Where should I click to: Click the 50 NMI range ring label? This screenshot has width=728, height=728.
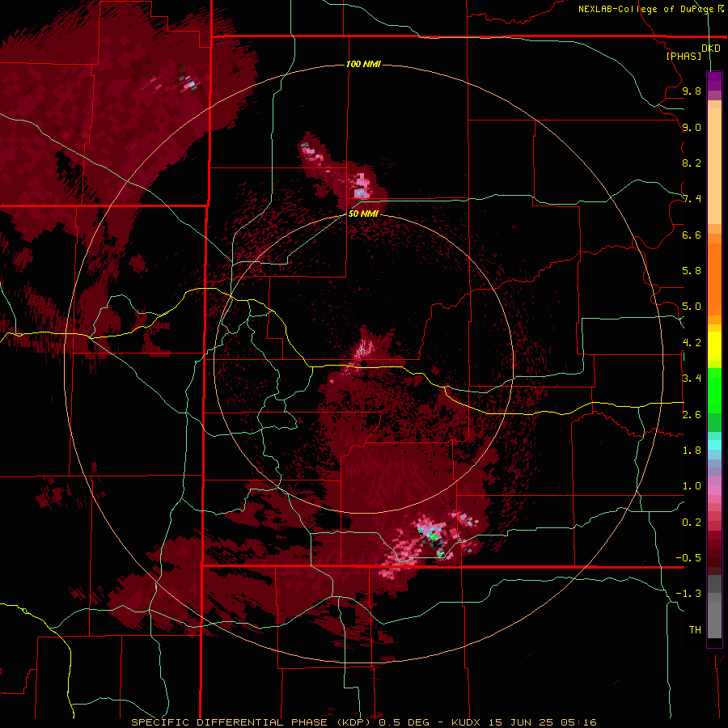pyautogui.click(x=363, y=214)
